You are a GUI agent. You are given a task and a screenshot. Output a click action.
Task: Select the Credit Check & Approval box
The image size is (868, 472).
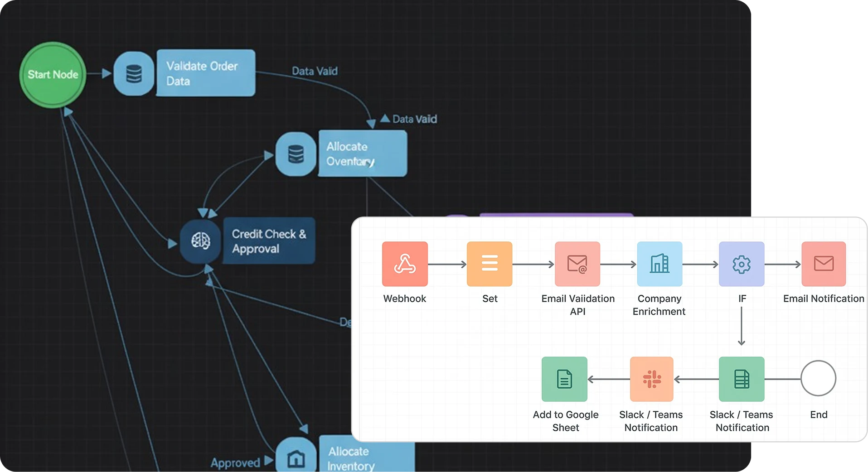[269, 241]
